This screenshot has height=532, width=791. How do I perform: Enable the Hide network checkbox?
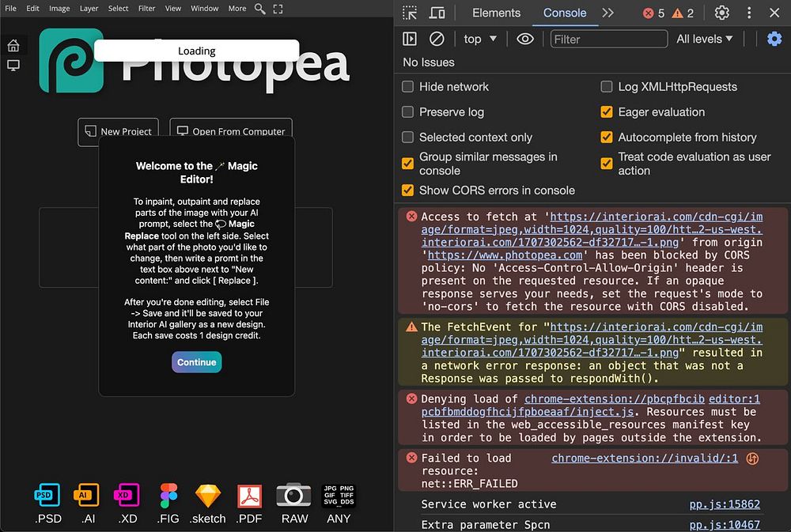coord(407,87)
